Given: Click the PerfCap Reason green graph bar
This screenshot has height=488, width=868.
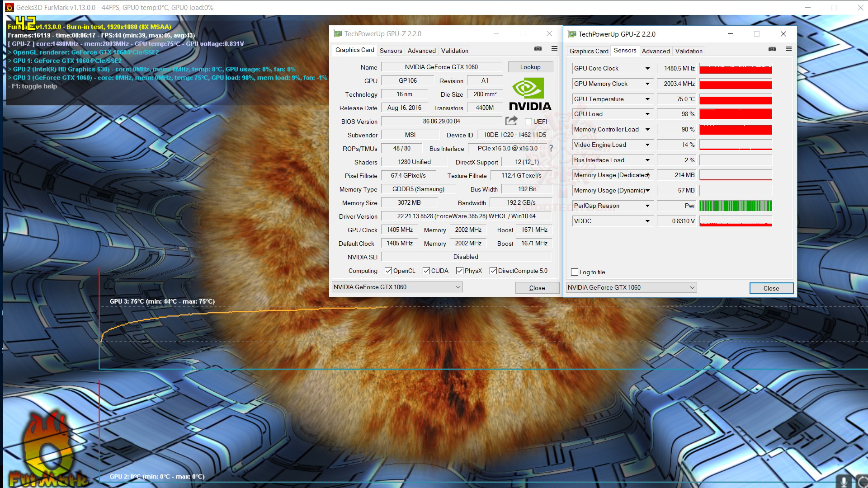Looking at the screenshot, I should (x=736, y=206).
